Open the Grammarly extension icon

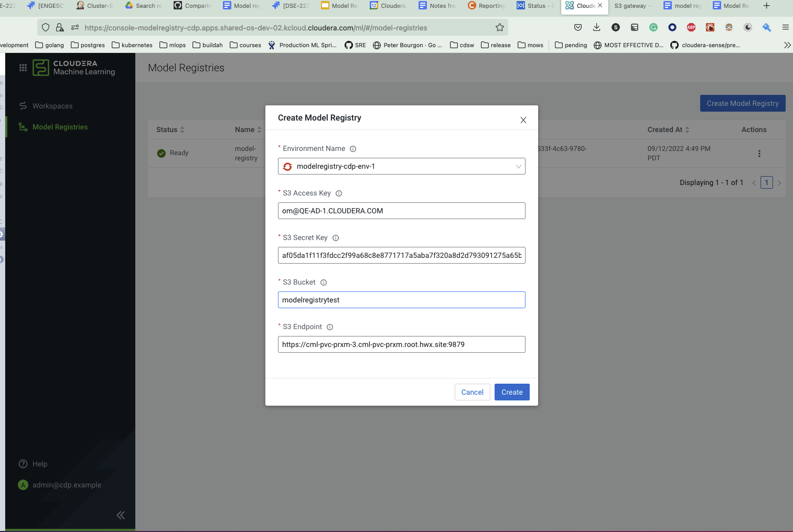click(x=653, y=28)
